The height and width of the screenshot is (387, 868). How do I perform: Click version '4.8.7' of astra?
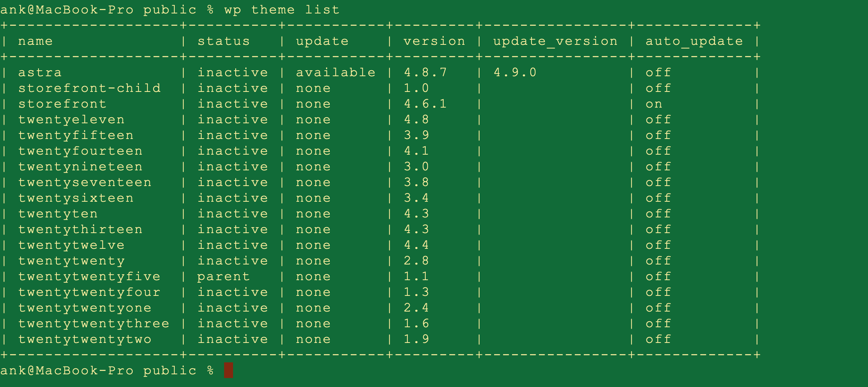425,72
